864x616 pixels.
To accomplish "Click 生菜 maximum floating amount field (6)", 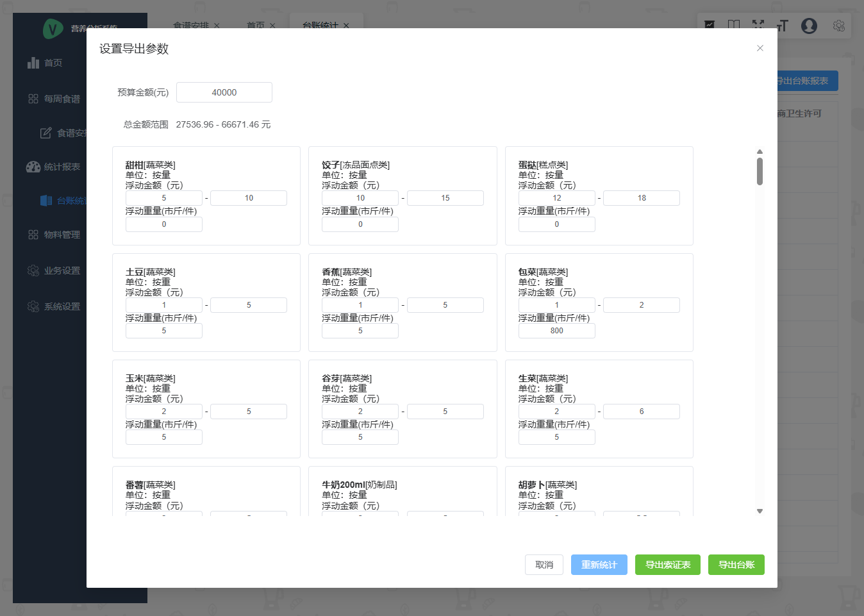I will tap(642, 412).
